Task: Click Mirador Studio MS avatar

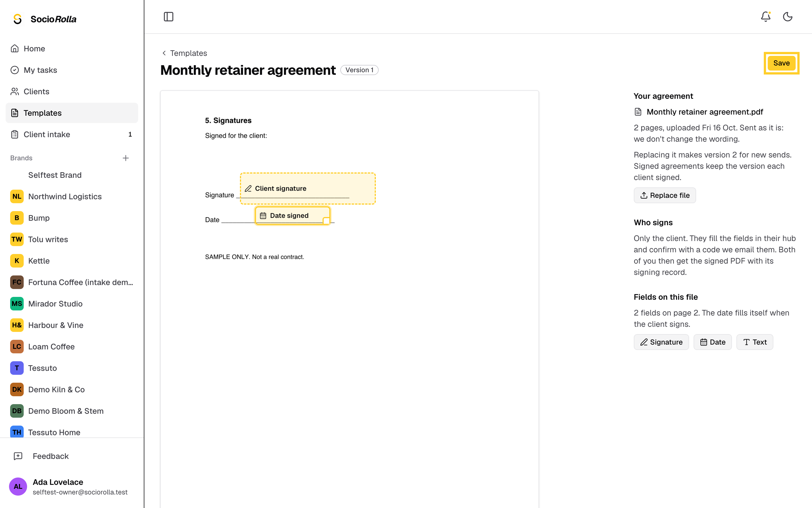Action: (17, 304)
